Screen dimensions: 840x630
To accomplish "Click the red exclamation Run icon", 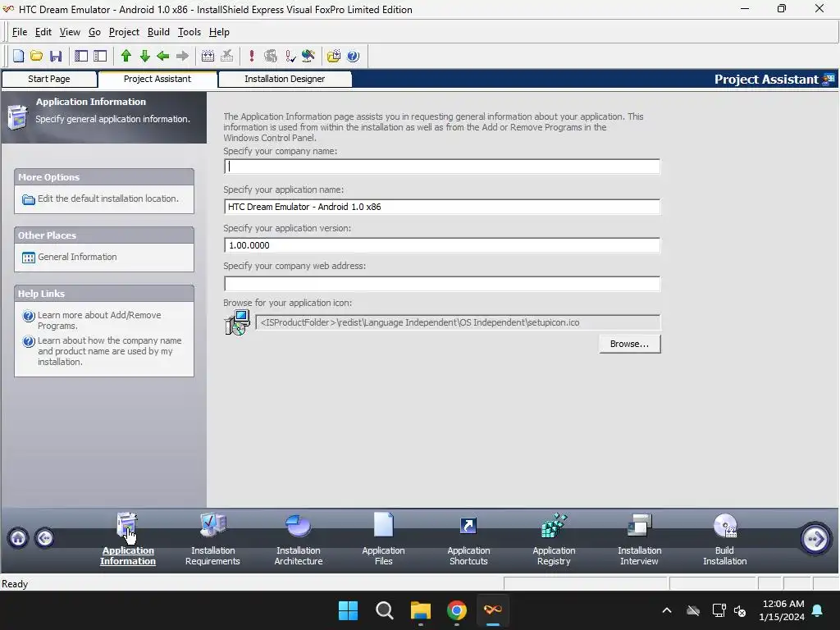I will coord(252,56).
